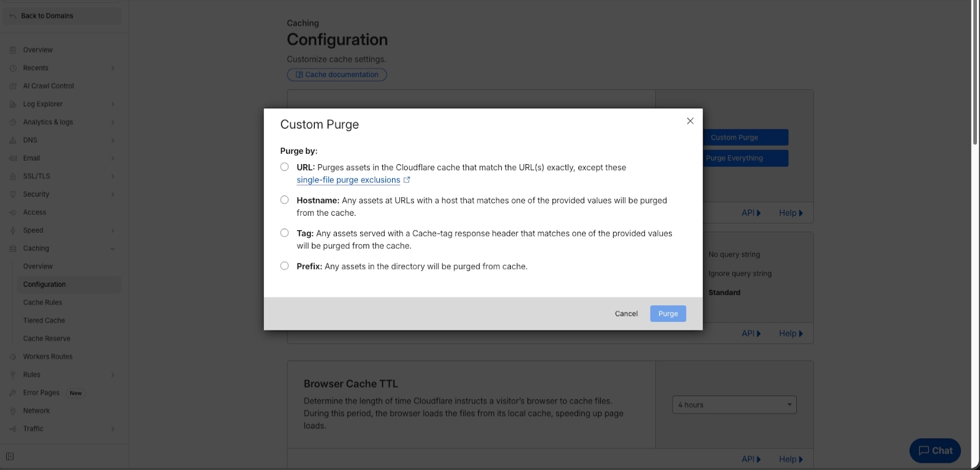Click the external link icon after exclusions

[x=407, y=180]
